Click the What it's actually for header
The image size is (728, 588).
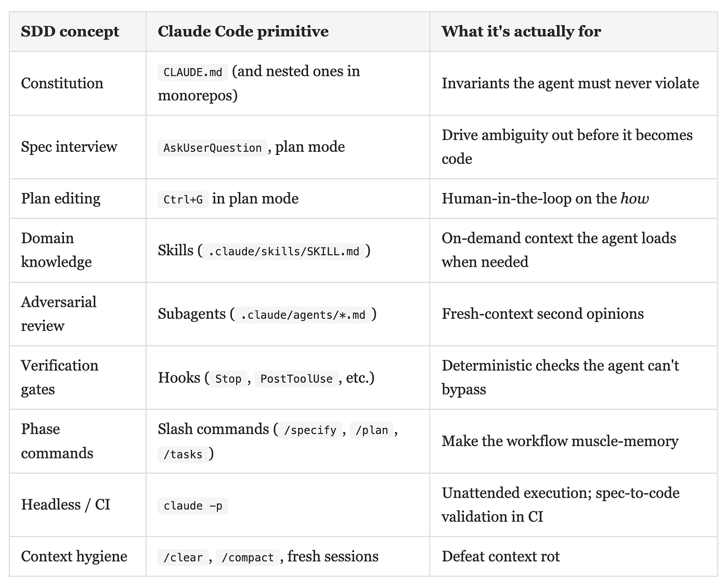522,31
